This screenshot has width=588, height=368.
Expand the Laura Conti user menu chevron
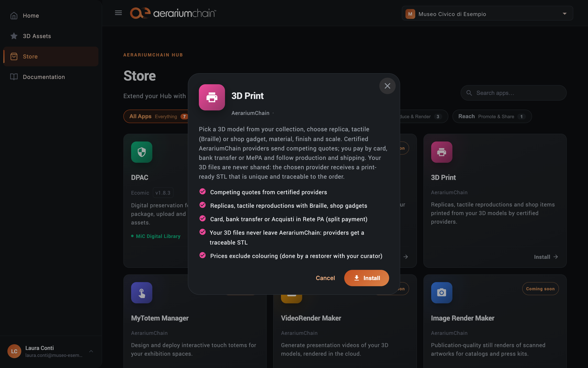point(91,351)
